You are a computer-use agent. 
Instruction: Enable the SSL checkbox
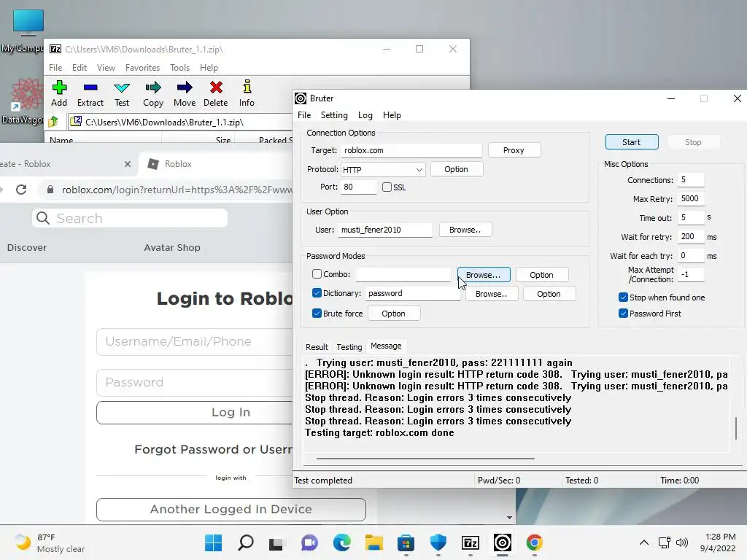click(x=387, y=187)
